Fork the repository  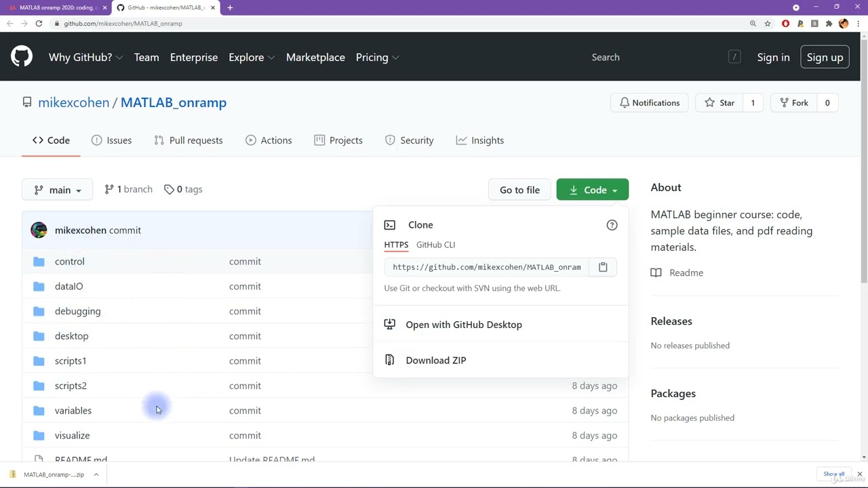click(793, 103)
